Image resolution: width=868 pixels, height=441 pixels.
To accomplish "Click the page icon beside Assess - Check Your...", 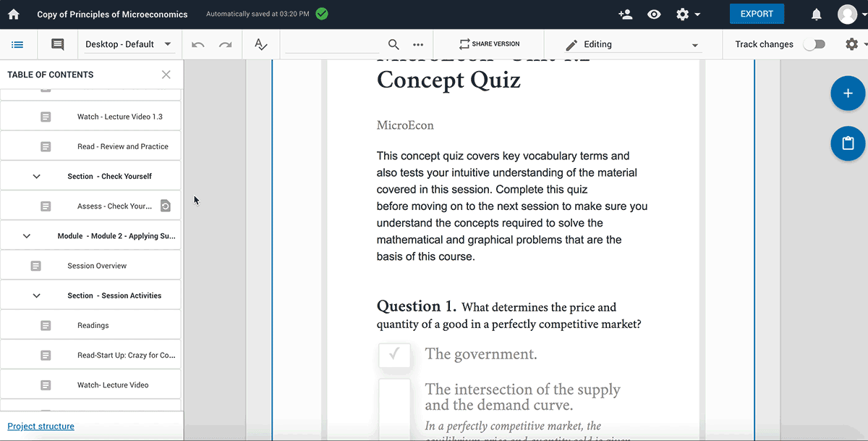I will click(x=46, y=206).
